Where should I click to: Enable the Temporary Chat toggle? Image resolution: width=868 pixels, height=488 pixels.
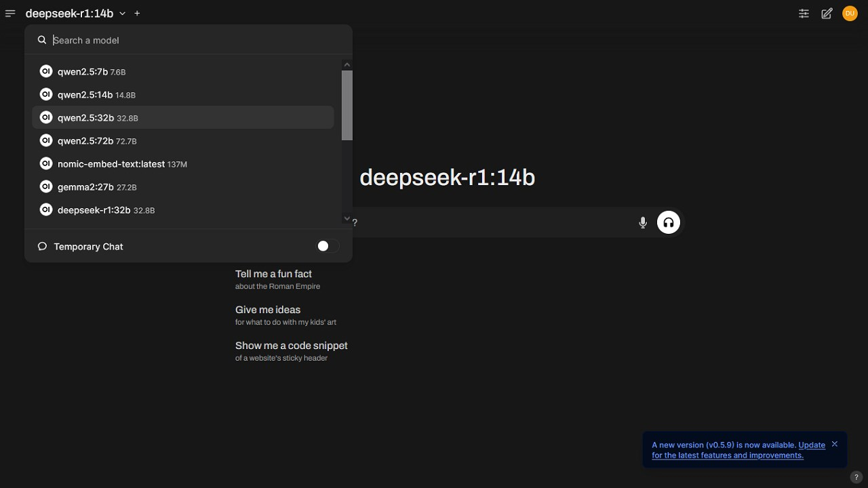[x=328, y=246]
